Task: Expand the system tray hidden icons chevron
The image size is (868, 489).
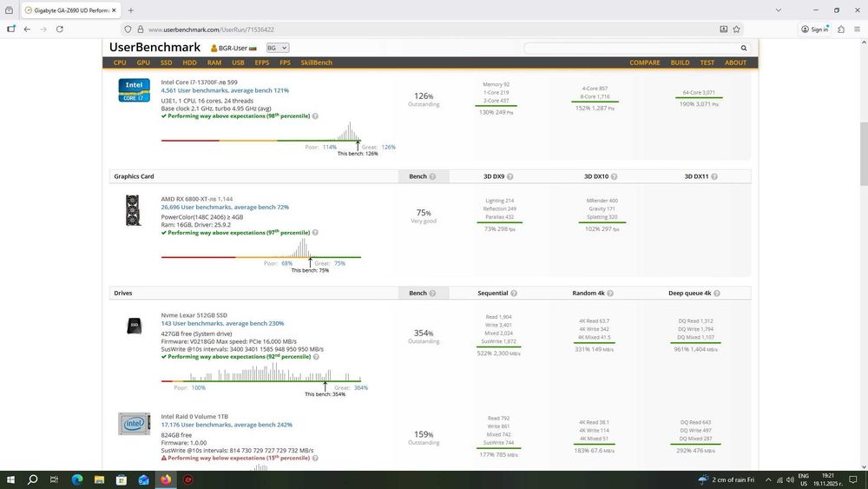Action: [x=768, y=479]
